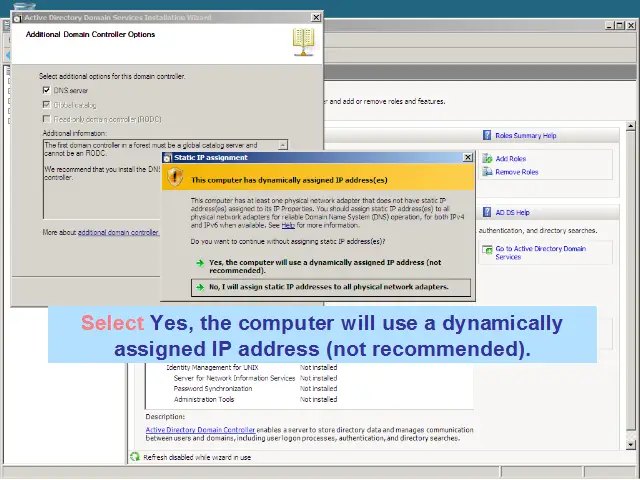Image resolution: width=640 pixels, height=480 pixels.
Task: Select Identity Management for UNIX row
Action: click(252, 367)
